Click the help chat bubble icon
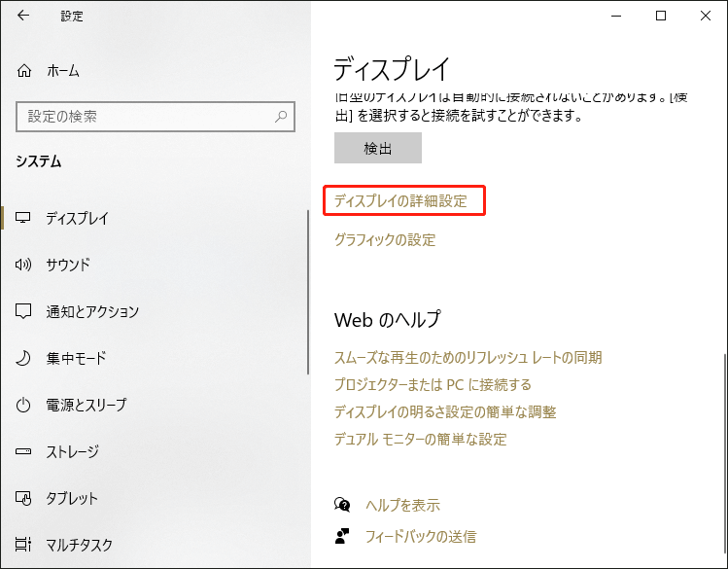This screenshot has height=569, width=728. pyautogui.click(x=342, y=505)
